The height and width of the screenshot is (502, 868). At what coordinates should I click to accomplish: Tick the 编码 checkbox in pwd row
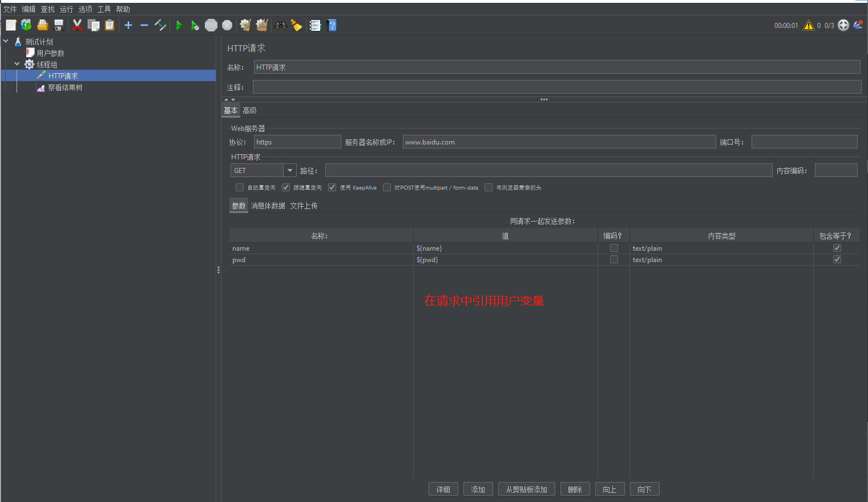[x=614, y=259]
